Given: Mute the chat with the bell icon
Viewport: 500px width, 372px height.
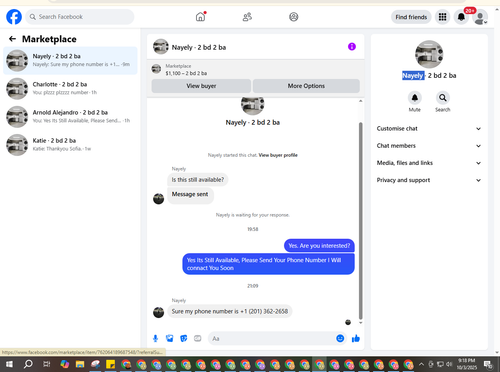Looking at the screenshot, I should click(415, 98).
